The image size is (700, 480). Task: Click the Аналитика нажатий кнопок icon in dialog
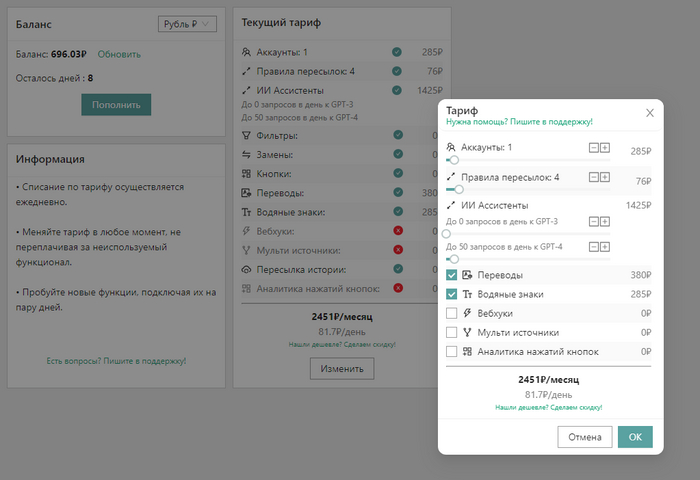click(467, 351)
